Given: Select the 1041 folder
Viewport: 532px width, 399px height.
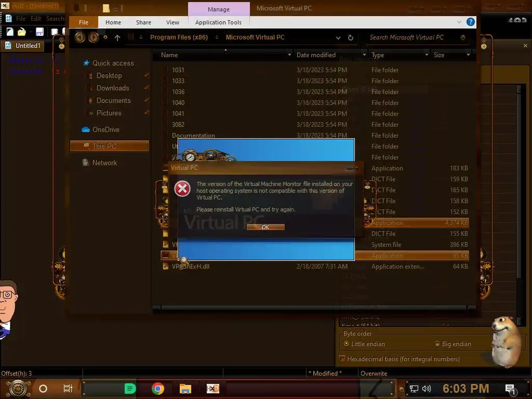Looking at the screenshot, I should [178, 113].
